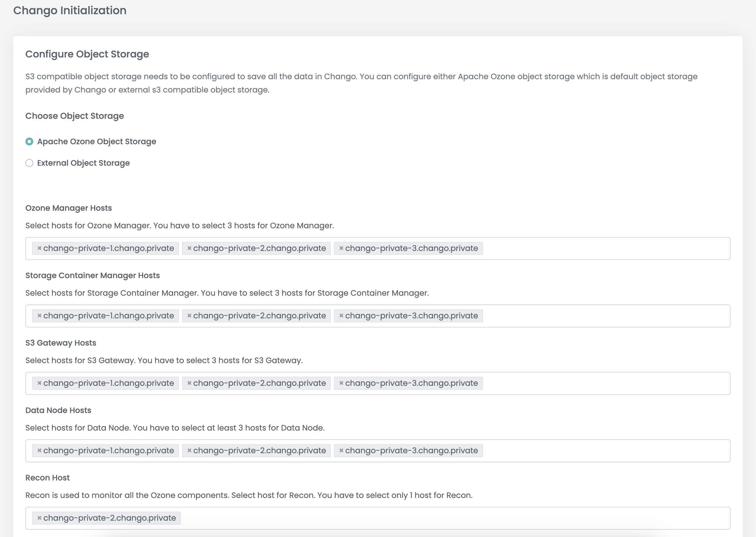Remove chango-private-2 from Data Node Hosts
This screenshot has width=756, height=537.
click(x=189, y=451)
